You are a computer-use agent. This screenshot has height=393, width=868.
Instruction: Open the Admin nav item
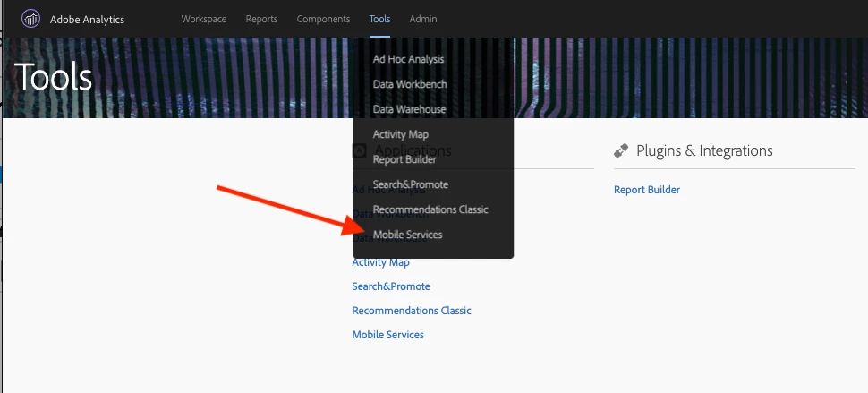[423, 19]
